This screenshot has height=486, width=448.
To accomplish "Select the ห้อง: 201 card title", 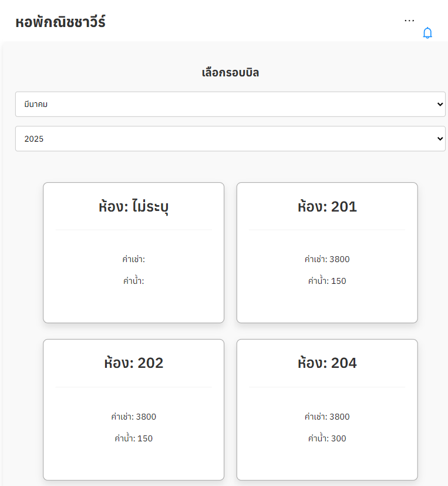I will (327, 207).
